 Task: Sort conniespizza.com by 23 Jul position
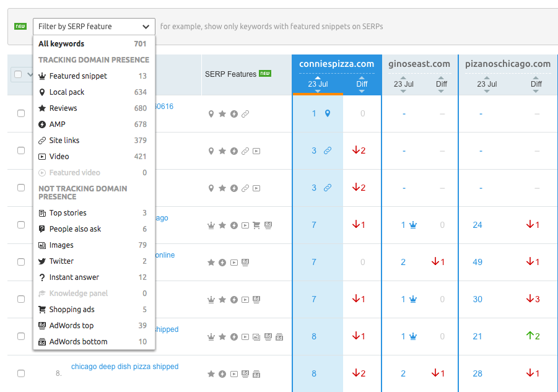pos(318,84)
